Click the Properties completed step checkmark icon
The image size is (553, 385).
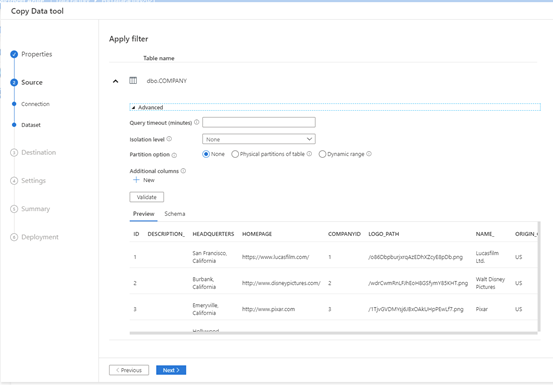pos(14,54)
